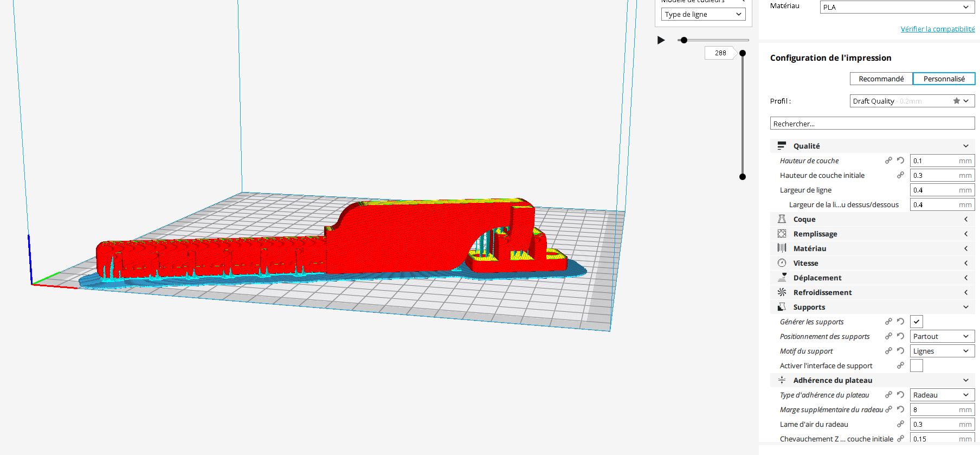The width and height of the screenshot is (980, 455).
Task: Click link icon for Motif du support
Action: pyautogui.click(x=888, y=351)
